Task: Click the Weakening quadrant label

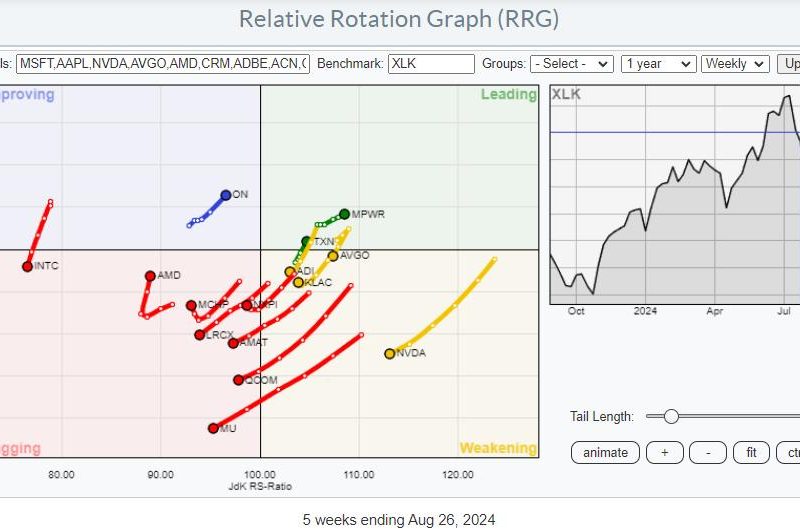Action: click(x=498, y=448)
